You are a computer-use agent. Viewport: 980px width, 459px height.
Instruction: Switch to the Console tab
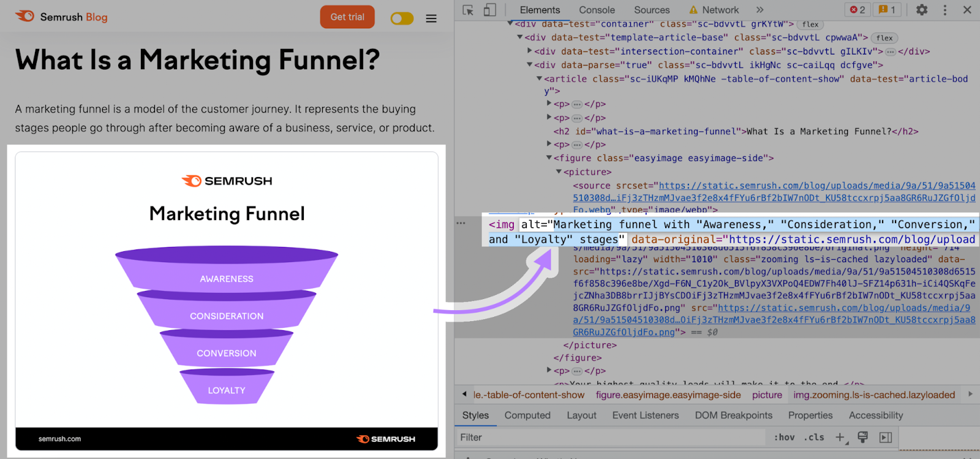597,10
